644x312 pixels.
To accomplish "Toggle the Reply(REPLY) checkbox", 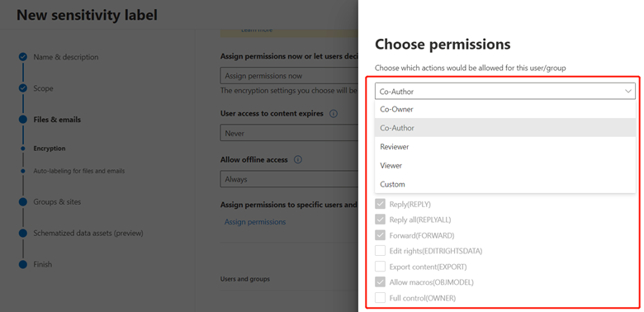I will click(381, 204).
